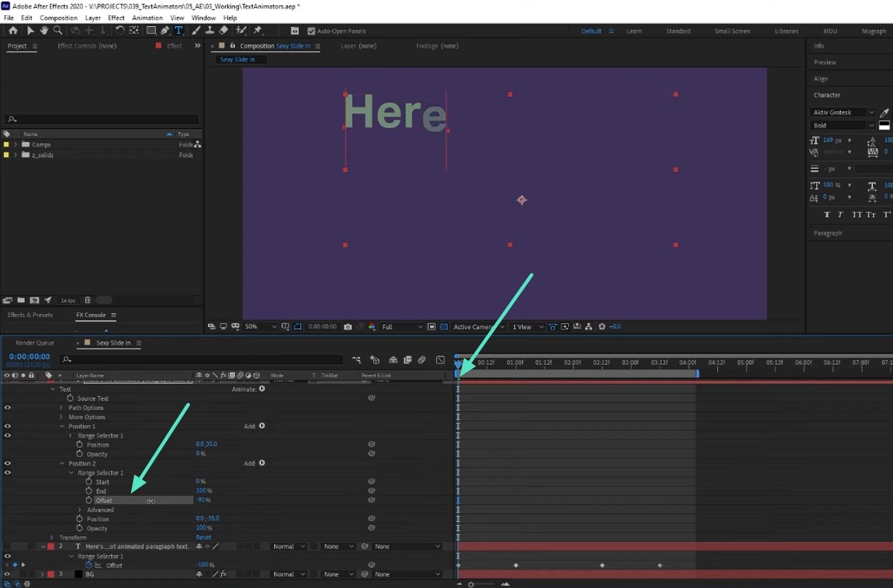Image resolution: width=893 pixels, height=588 pixels.
Task: Select the Horizontal Type tool
Action: 179,31
